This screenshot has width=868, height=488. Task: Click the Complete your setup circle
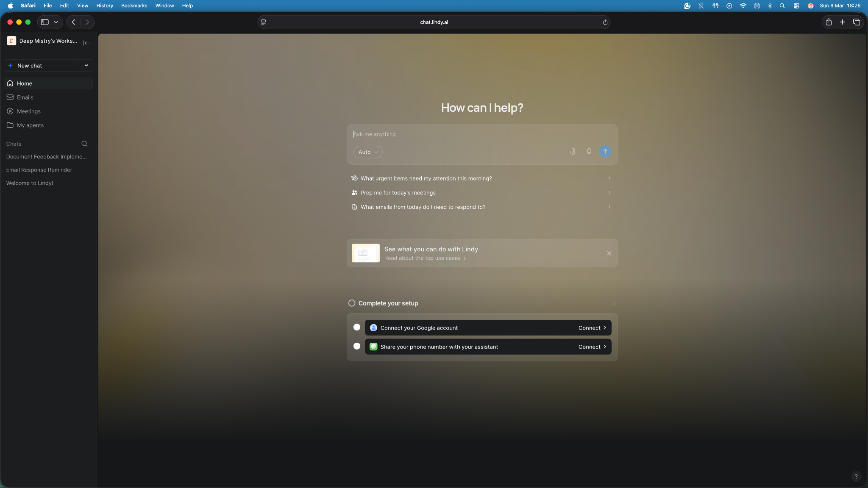point(352,303)
